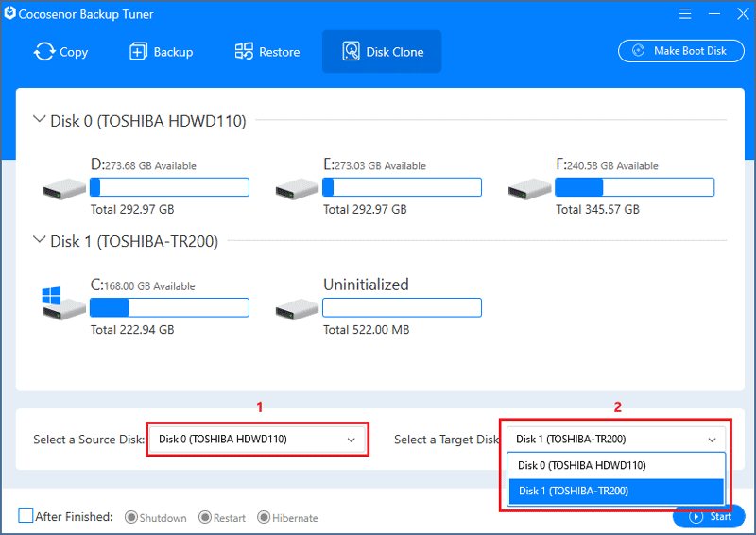The image size is (756, 535).
Task: Collapse the Disk 1 (TOSHIBA-TR200) section
Action: [x=39, y=239]
